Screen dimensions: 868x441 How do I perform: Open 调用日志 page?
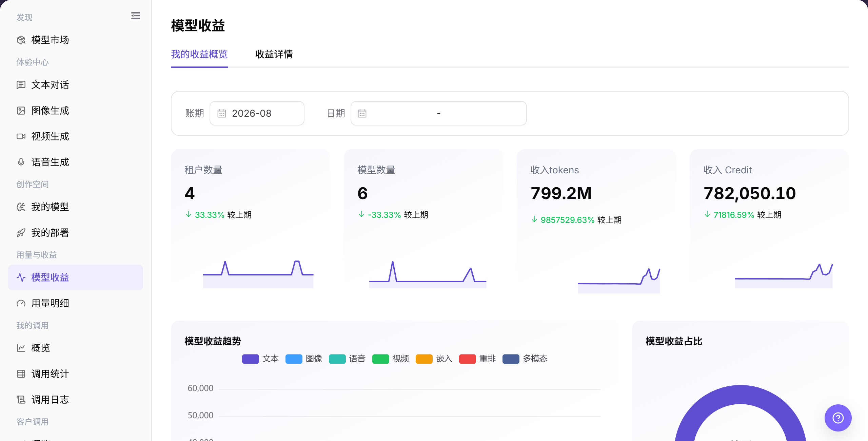(76, 400)
